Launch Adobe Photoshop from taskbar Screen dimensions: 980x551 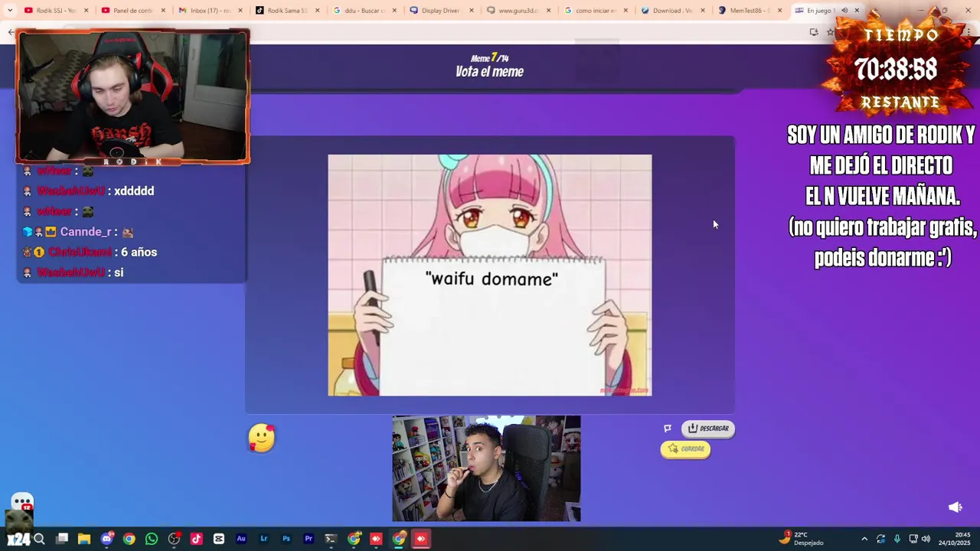coord(286,540)
